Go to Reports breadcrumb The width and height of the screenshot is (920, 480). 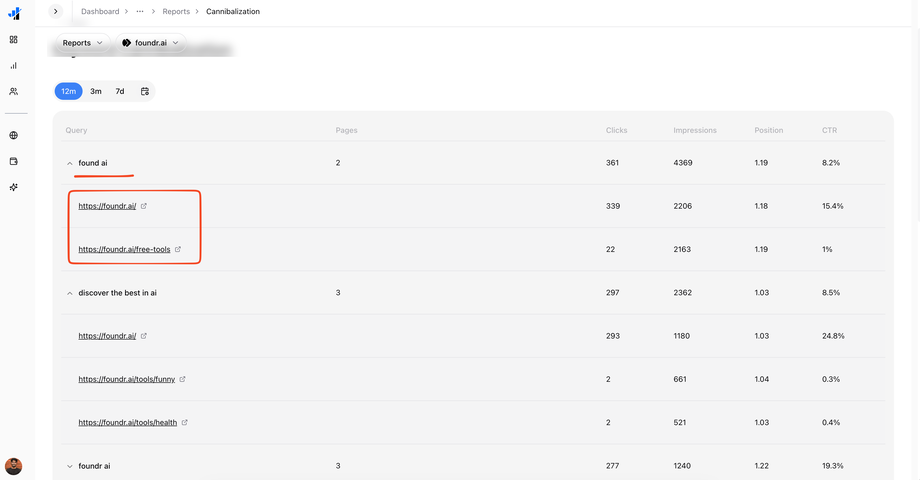[176, 11]
